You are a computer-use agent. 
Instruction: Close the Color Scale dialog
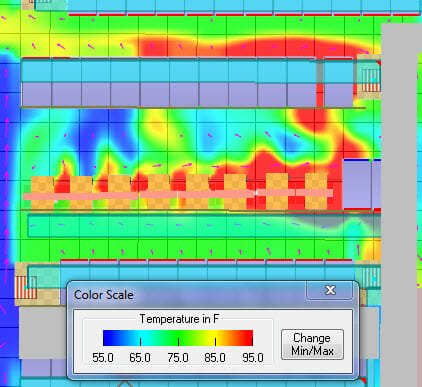pyautogui.click(x=330, y=290)
